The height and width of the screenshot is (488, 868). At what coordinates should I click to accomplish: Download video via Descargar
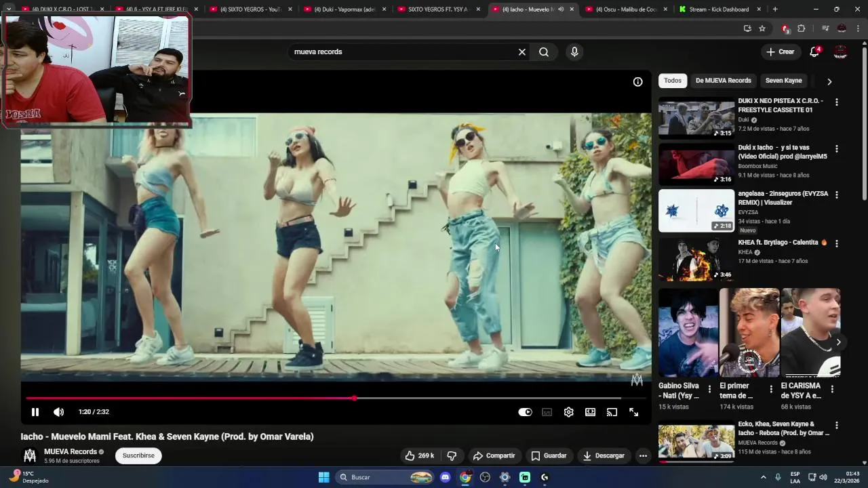pos(604,455)
